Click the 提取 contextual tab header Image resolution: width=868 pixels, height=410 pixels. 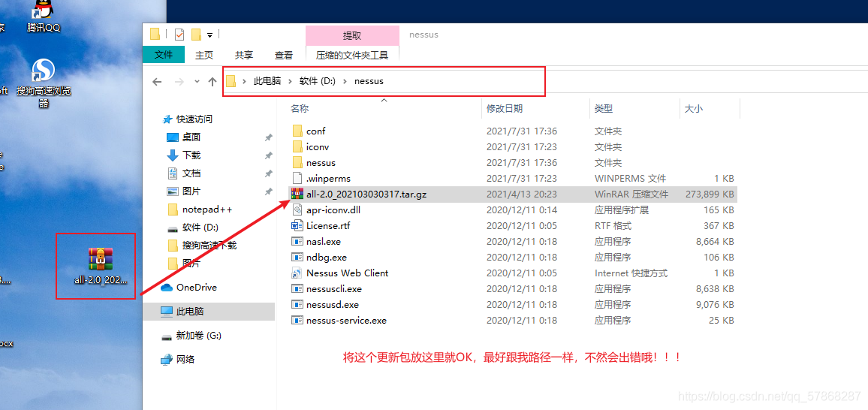point(352,35)
